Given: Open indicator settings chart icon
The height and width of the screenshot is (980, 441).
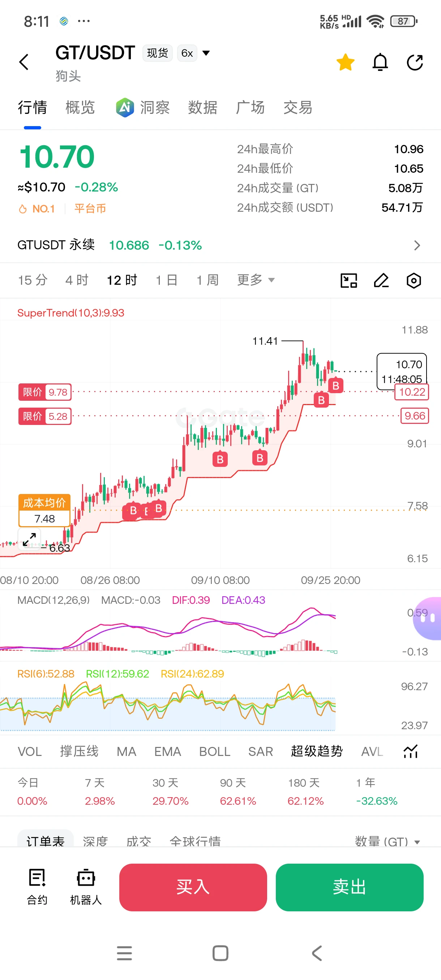Looking at the screenshot, I should (x=411, y=751).
